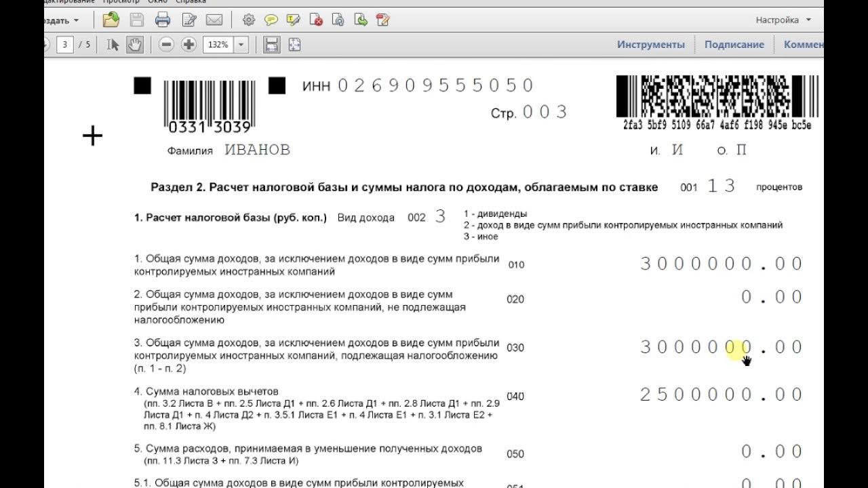Open the zoom percentage dropdown arrow
This screenshot has height=488, width=868.
241,45
